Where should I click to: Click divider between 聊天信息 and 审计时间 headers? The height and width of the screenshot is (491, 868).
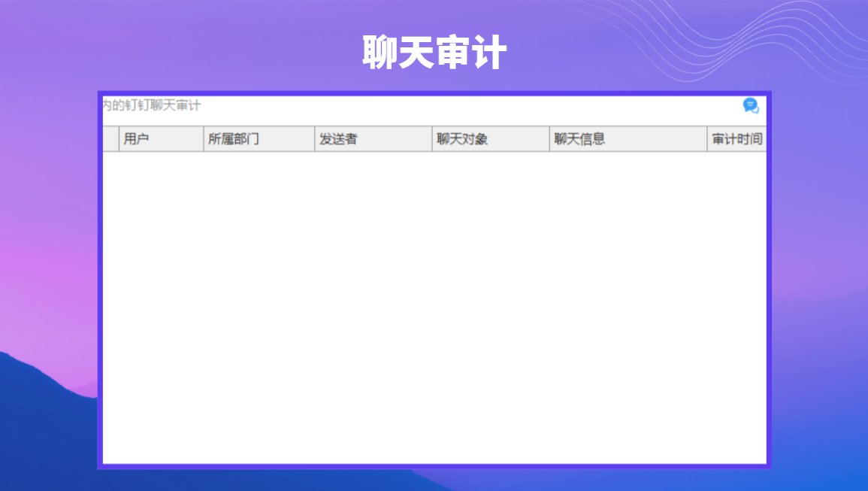pyautogui.click(x=707, y=138)
